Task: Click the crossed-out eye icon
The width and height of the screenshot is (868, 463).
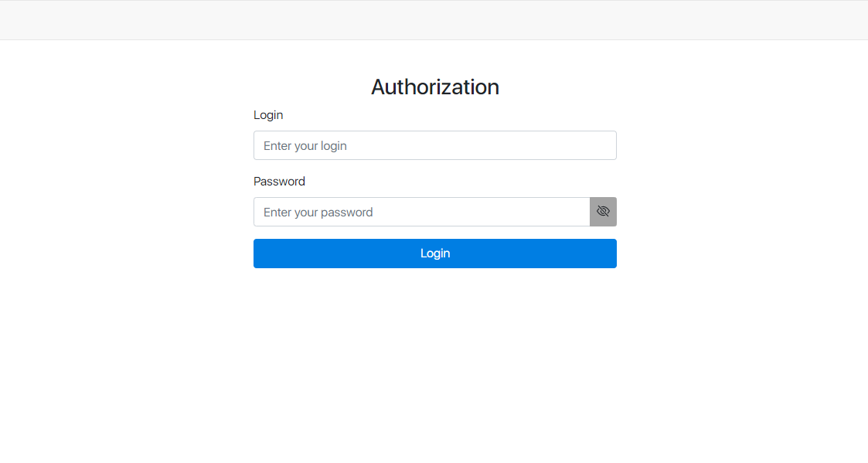Action: coord(603,212)
